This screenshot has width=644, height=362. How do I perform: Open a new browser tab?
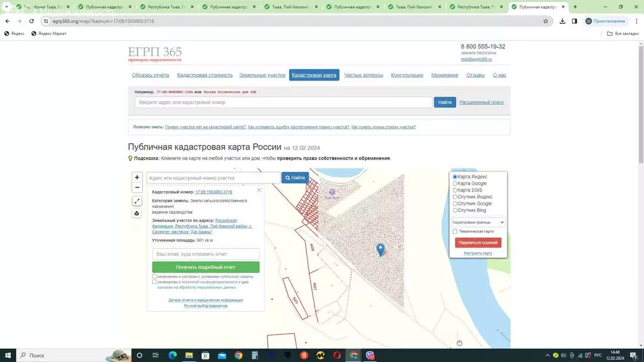(x=575, y=6)
